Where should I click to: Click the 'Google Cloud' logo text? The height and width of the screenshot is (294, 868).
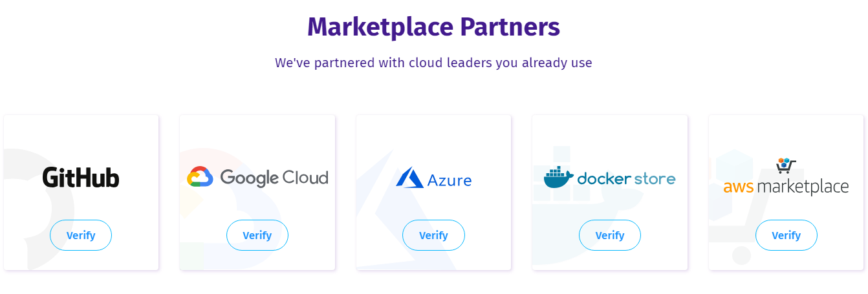pos(274,178)
